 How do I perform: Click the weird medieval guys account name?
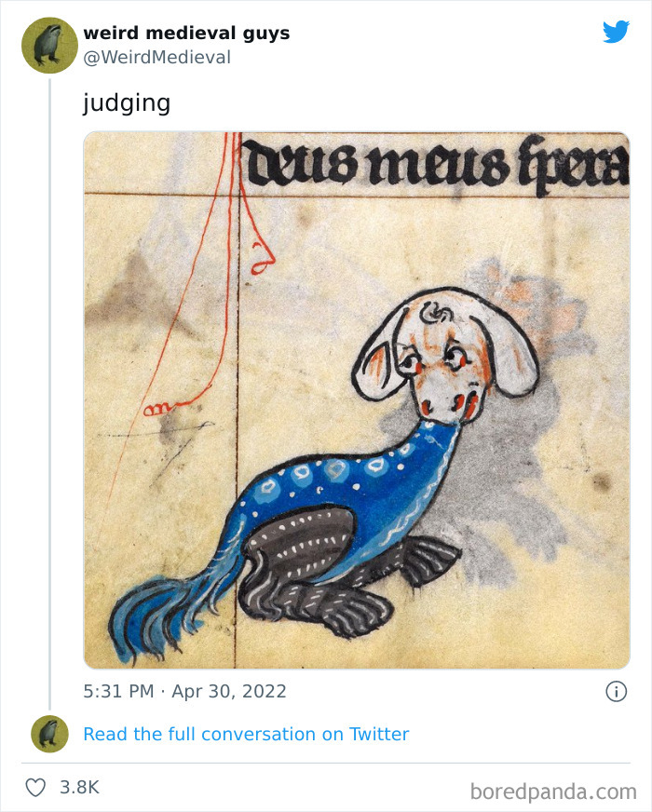click(186, 33)
